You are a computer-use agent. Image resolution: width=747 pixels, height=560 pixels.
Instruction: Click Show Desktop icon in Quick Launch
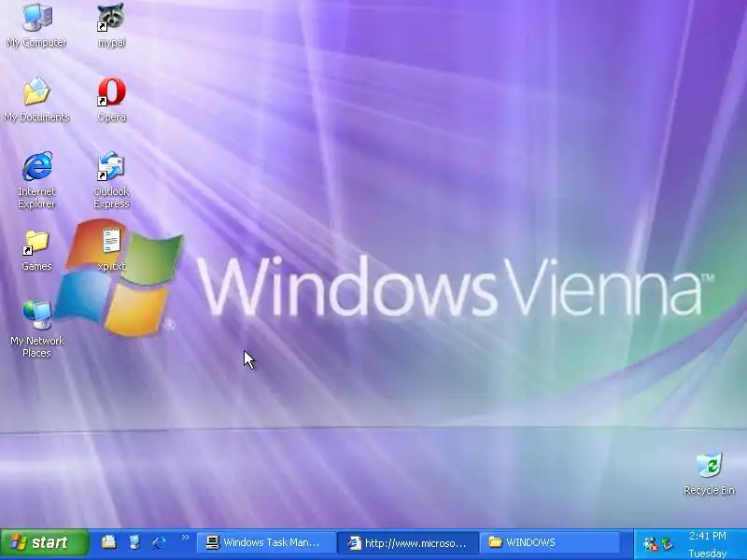tap(134, 542)
